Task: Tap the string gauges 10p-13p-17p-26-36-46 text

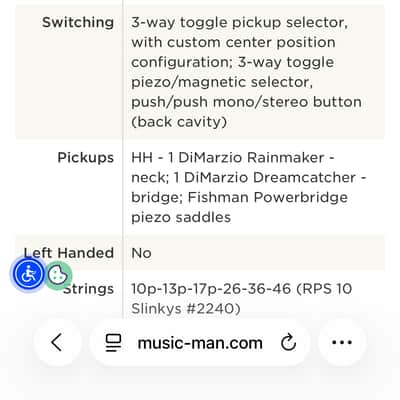Action: [211, 289]
